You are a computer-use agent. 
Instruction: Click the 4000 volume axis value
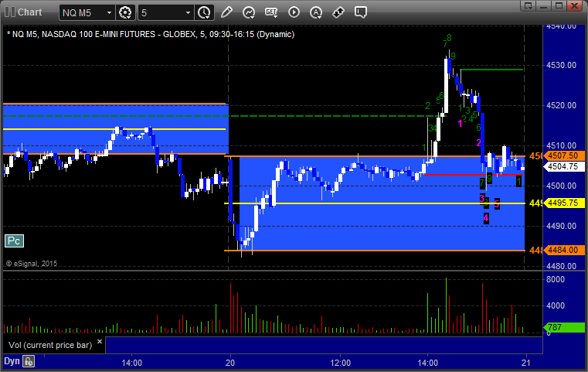pos(555,305)
